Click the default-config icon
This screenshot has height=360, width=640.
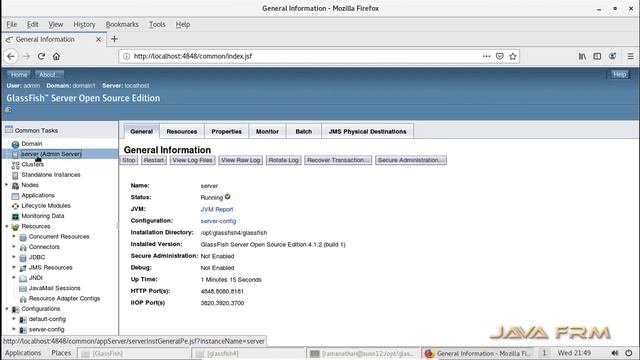pyautogui.click(x=23, y=320)
